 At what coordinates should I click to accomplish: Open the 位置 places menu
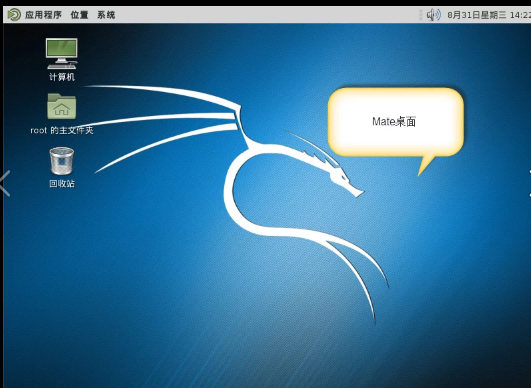[79, 15]
